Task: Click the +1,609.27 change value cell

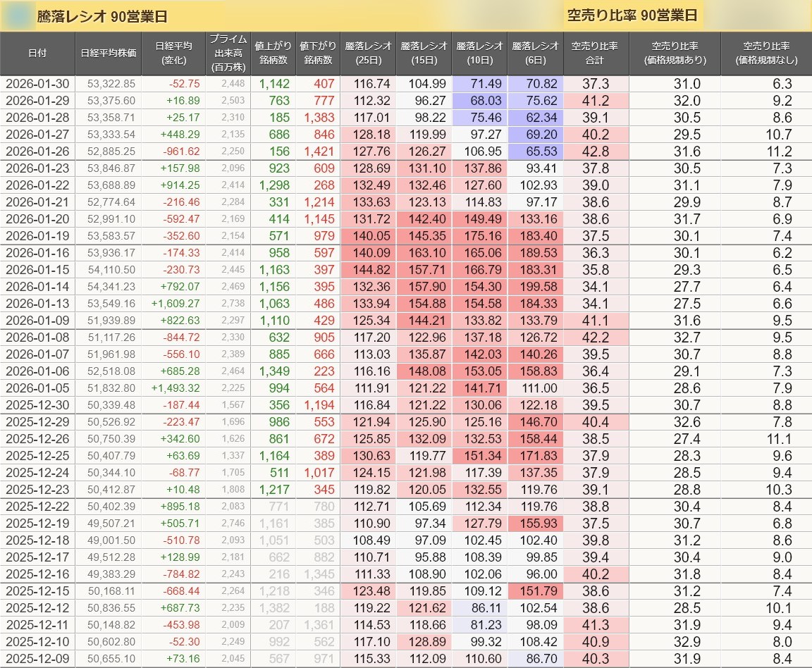Action: point(174,304)
